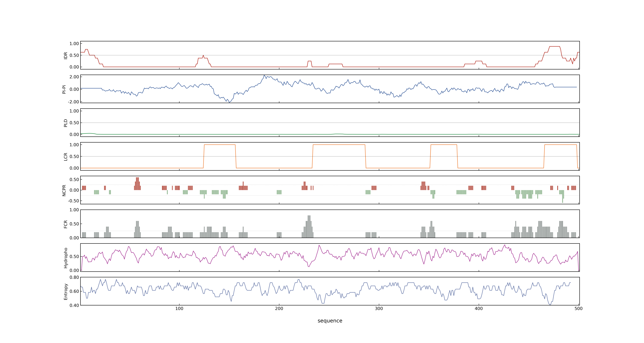Click the x-axis tick label 500
Screen dimensions: 644x343
click(x=578, y=309)
